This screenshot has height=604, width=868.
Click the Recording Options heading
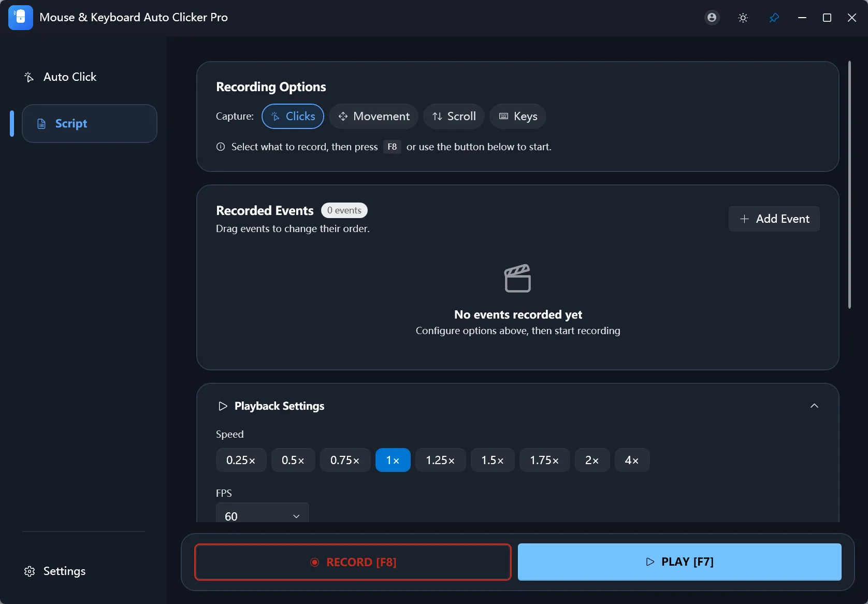pyautogui.click(x=271, y=87)
